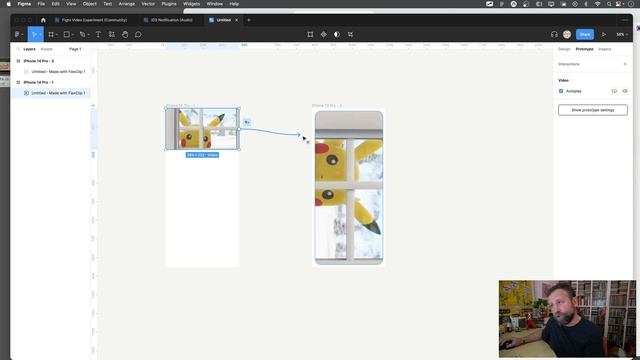Click the selected small Pikachu video on canvas
The image size is (640, 360).
pos(202,129)
